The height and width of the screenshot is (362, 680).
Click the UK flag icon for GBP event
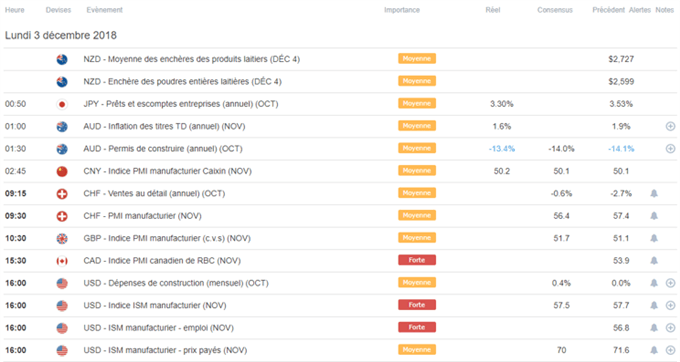tap(62, 238)
